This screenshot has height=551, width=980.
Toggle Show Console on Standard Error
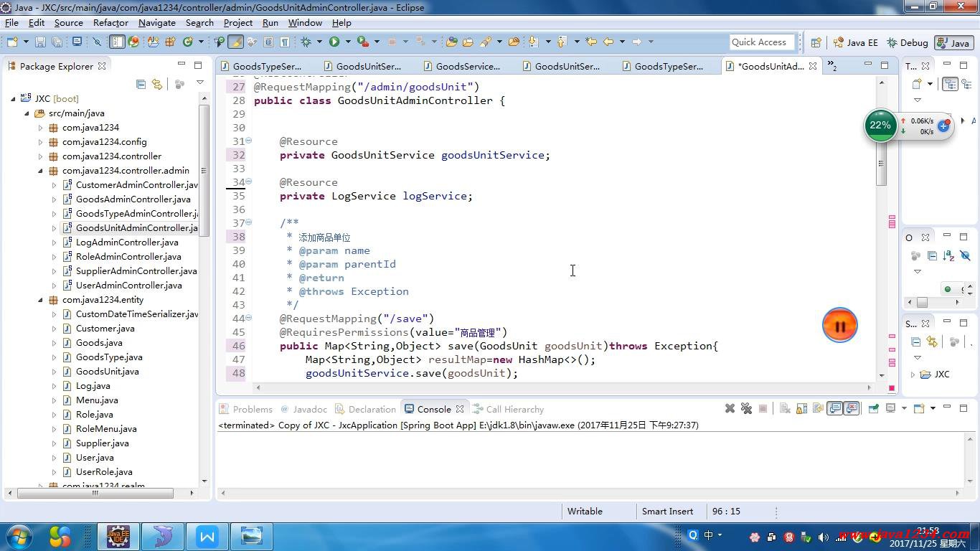(x=851, y=408)
